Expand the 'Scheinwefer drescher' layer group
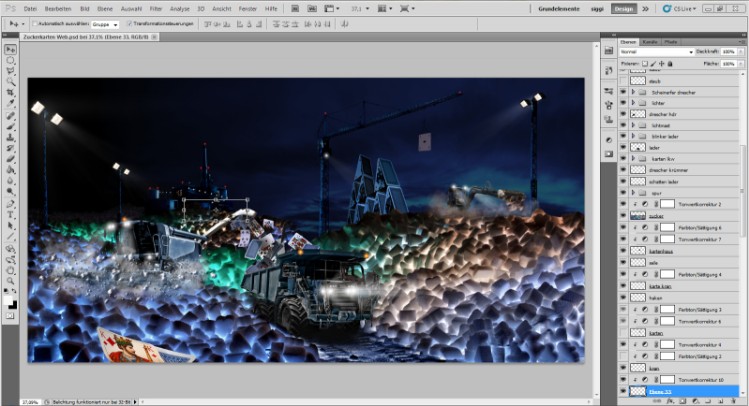749x406 pixels. click(x=633, y=91)
